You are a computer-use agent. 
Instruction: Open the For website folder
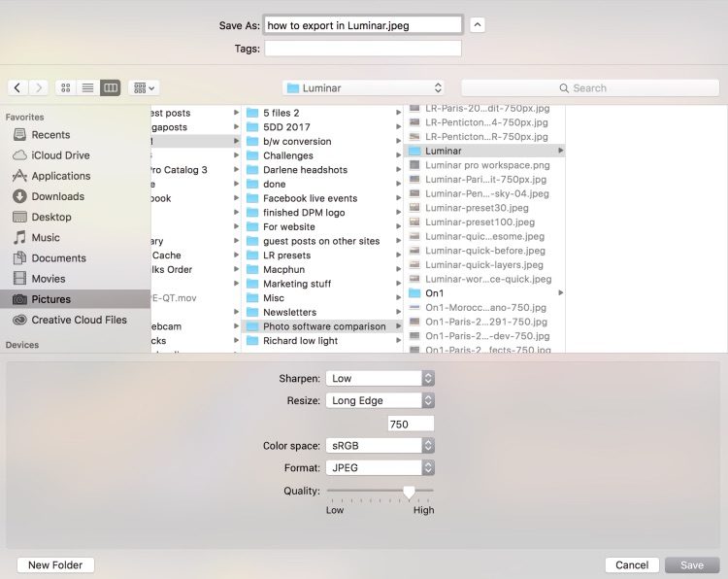(322, 226)
